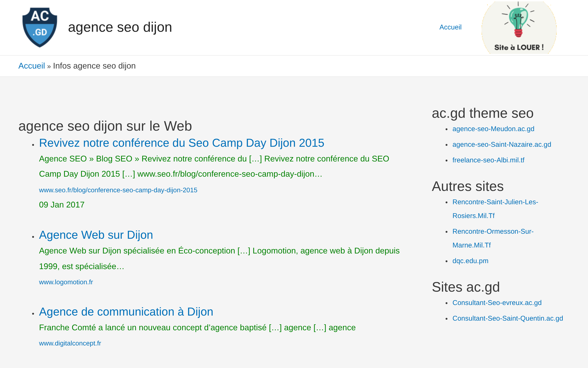Open the Accueil menu item in header
Screen dimensions: 588x368
[x=450, y=27]
